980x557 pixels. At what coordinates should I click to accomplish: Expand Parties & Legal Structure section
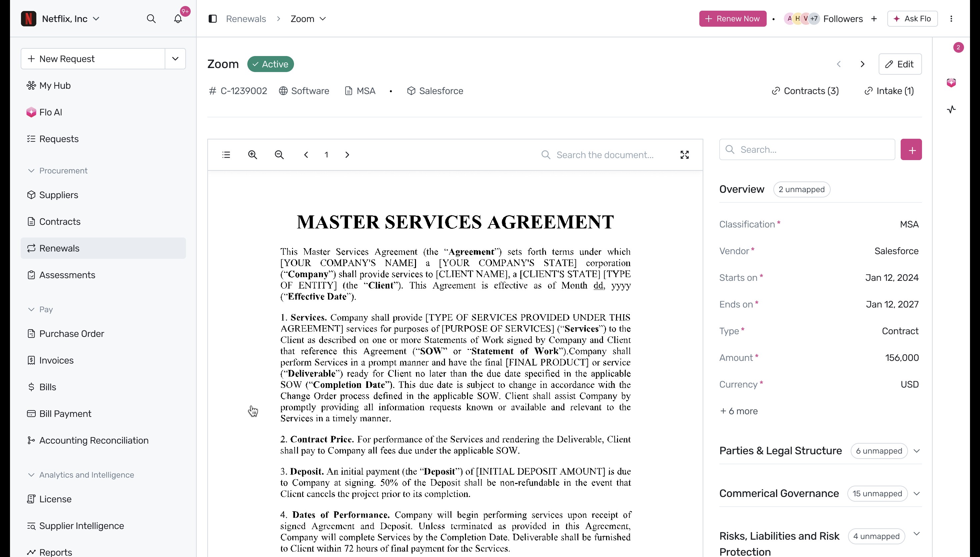917,451
